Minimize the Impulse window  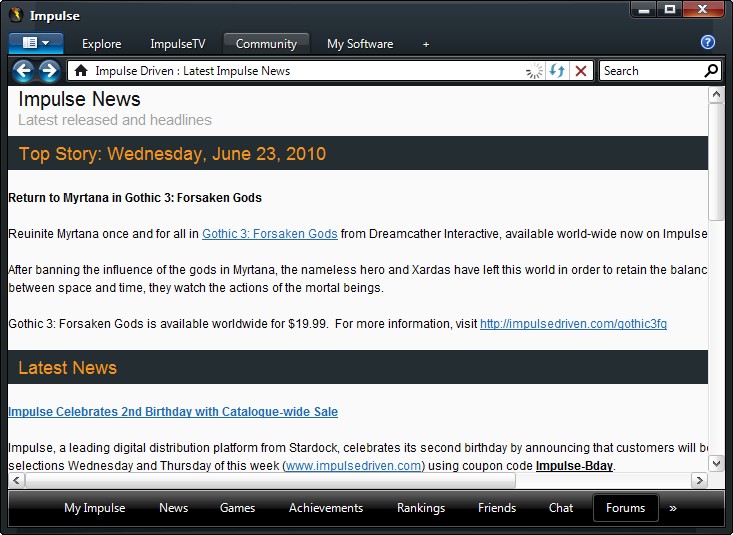pyautogui.click(x=644, y=9)
